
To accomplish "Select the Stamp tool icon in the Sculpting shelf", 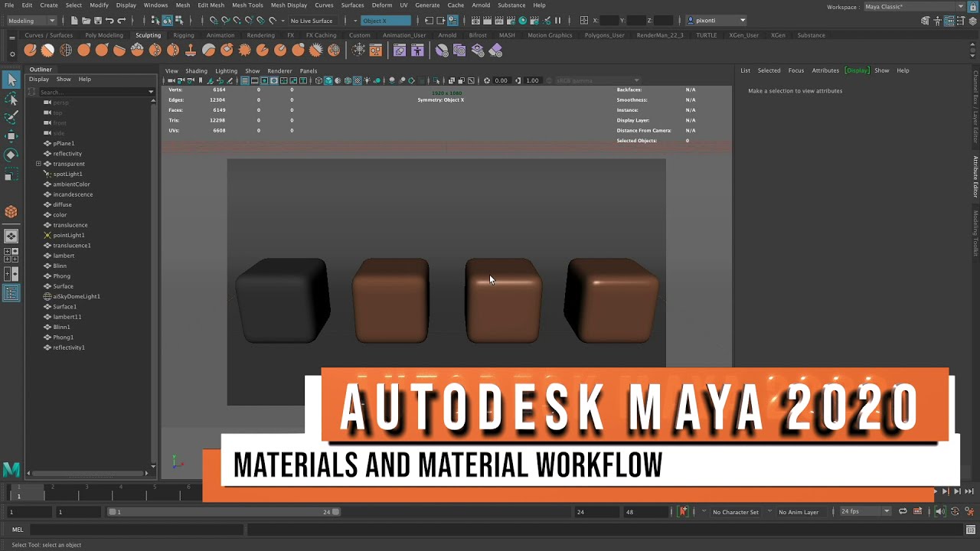I will pos(191,51).
